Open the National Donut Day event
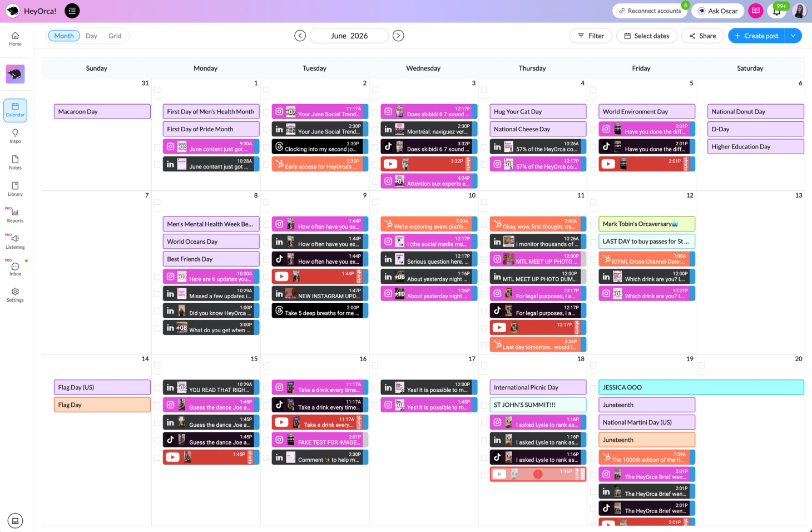812x532 pixels. click(755, 112)
